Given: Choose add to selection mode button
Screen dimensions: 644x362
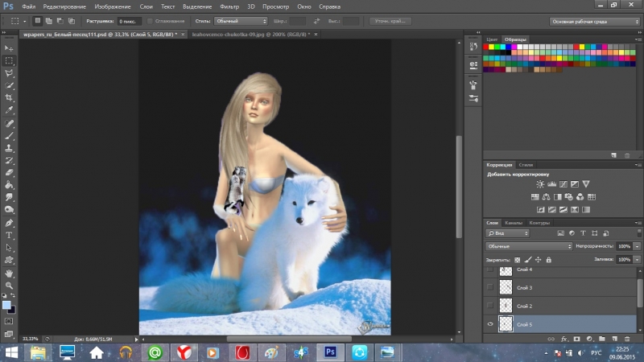Looking at the screenshot, I should pos(49,21).
